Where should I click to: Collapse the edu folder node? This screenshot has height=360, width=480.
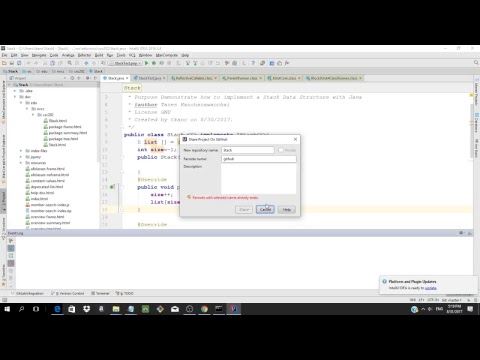point(21,103)
